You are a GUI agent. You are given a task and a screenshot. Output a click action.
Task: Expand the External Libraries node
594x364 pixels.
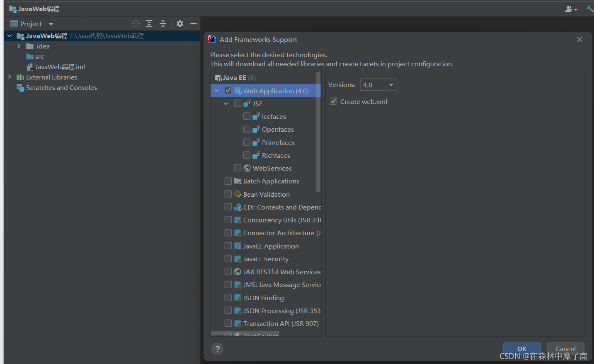(10, 77)
